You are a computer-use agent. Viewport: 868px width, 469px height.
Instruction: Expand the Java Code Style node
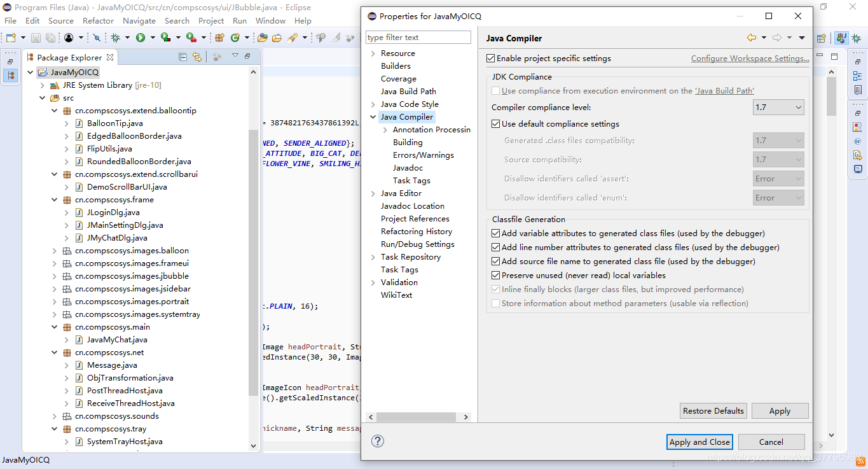click(373, 104)
